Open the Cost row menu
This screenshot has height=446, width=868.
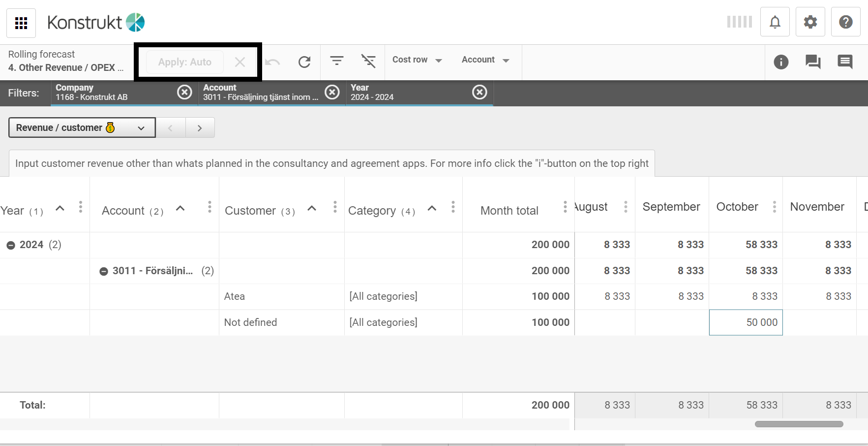pos(417,60)
